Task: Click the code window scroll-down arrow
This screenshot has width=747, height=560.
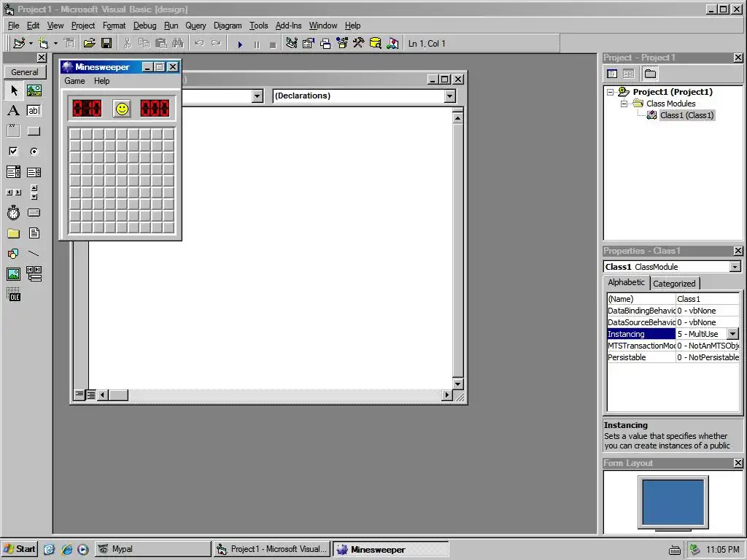Action: pyautogui.click(x=457, y=384)
